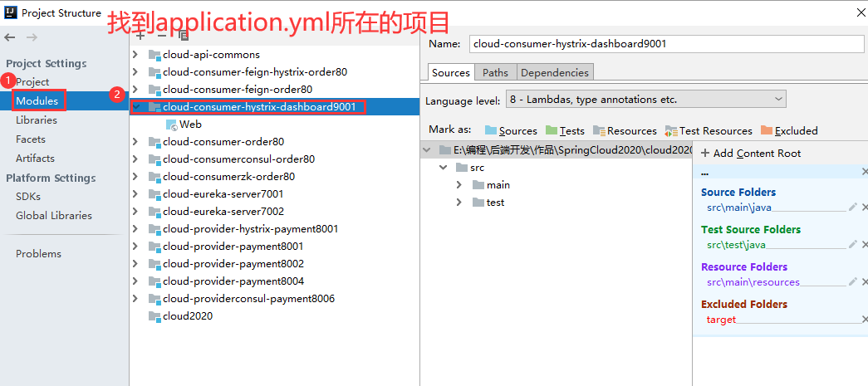Mark folder as Test Resources

point(709,130)
